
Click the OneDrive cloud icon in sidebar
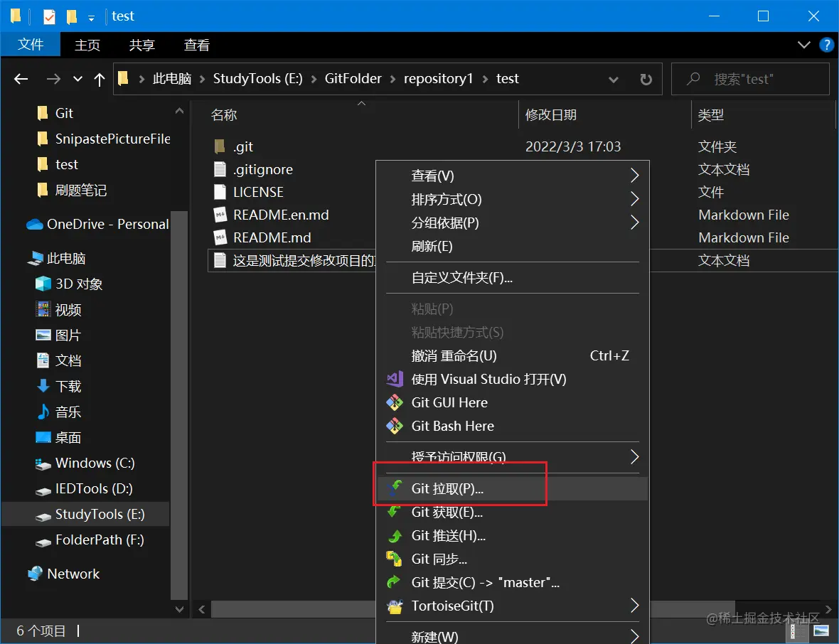[35, 224]
